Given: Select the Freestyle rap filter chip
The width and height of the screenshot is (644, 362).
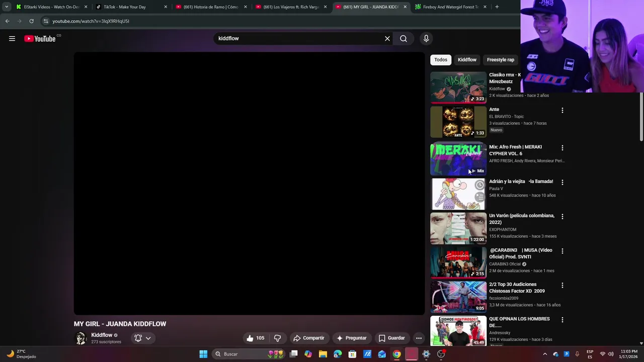Looking at the screenshot, I should point(501,60).
